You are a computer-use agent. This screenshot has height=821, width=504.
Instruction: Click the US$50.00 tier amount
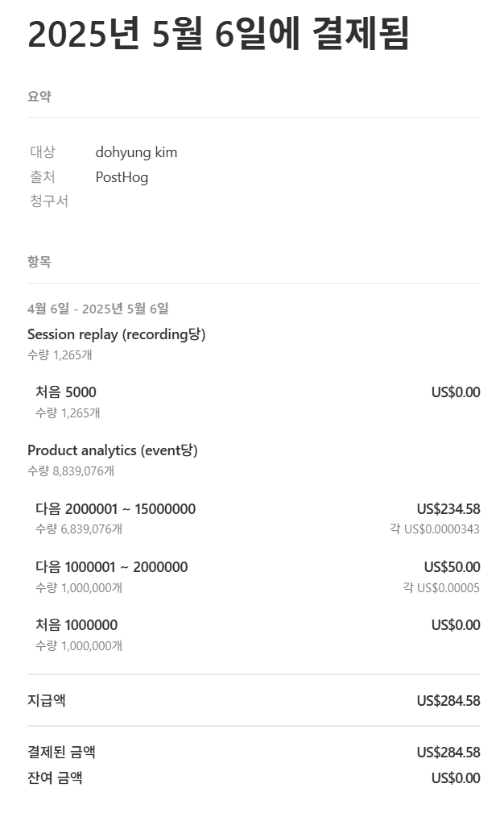click(x=452, y=567)
